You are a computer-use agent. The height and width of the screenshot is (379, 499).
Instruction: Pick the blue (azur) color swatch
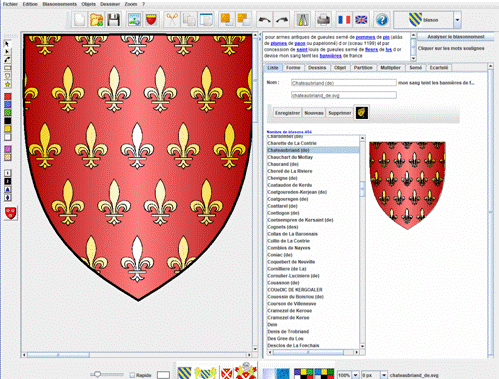click(x=8, y=105)
